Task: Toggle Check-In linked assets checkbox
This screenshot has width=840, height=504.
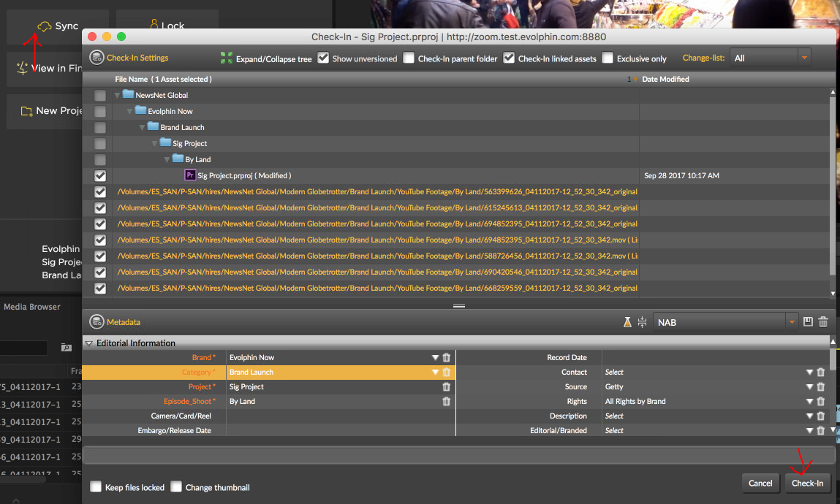Action: click(509, 58)
